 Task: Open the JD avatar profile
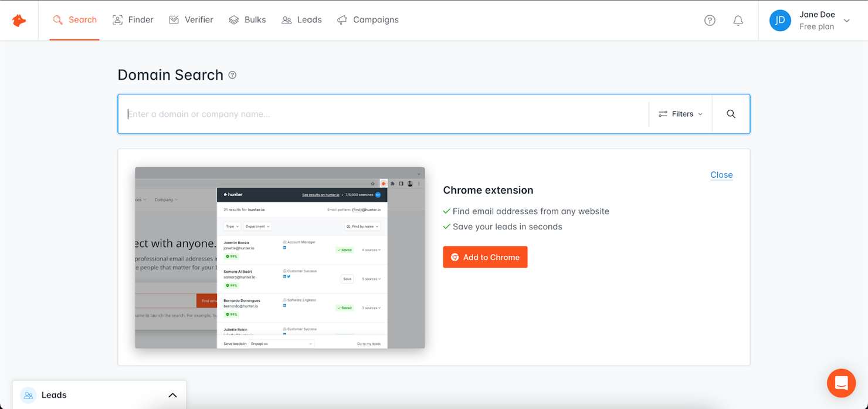tap(780, 20)
